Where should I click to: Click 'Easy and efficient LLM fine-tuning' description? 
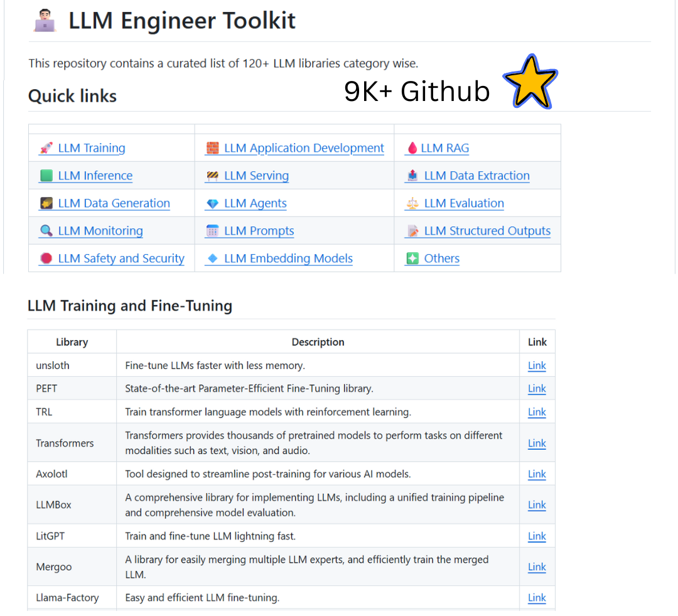click(202, 598)
